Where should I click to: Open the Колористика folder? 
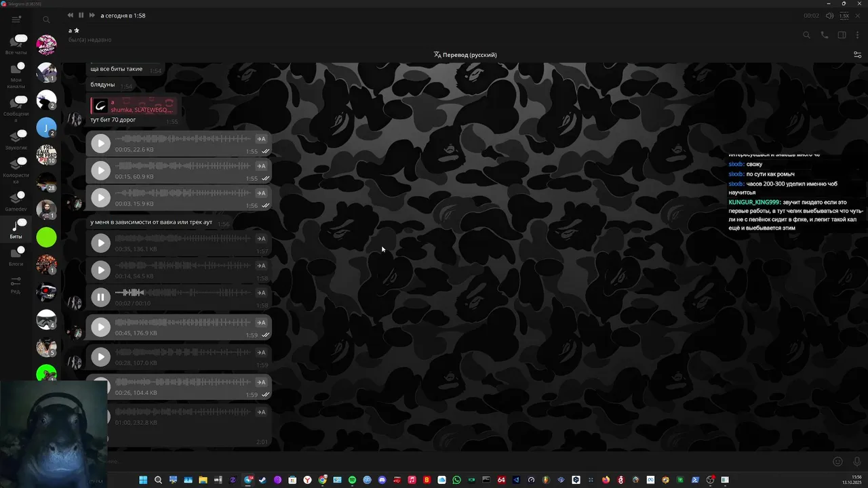(16, 171)
